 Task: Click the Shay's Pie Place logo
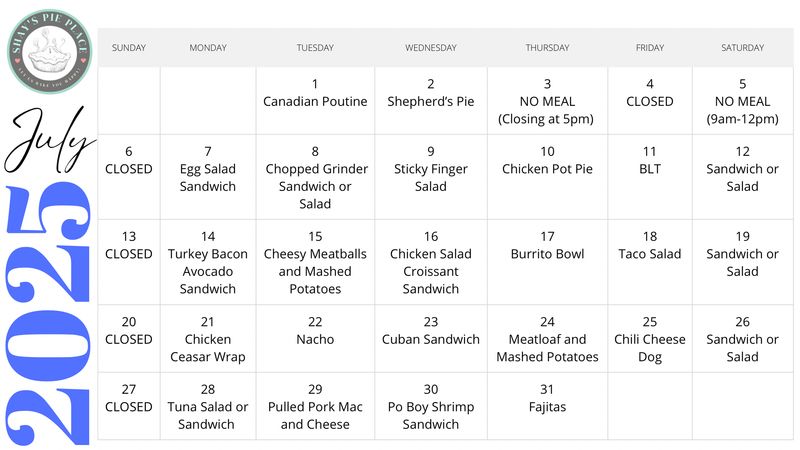49,52
